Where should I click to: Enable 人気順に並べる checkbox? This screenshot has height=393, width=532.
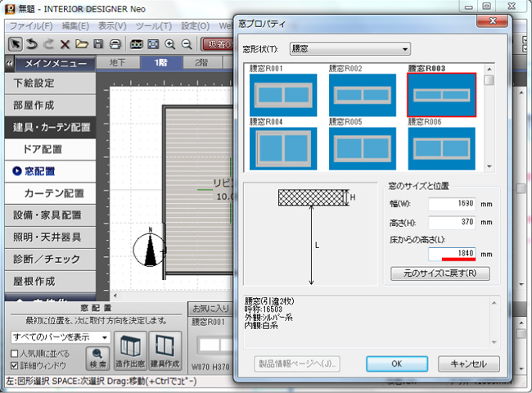[x=16, y=353]
